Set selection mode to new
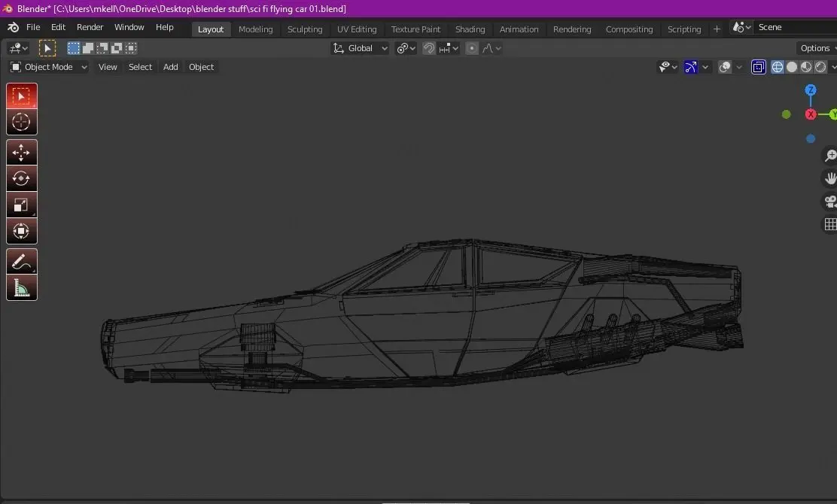The image size is (837, 504). point(74,49)
